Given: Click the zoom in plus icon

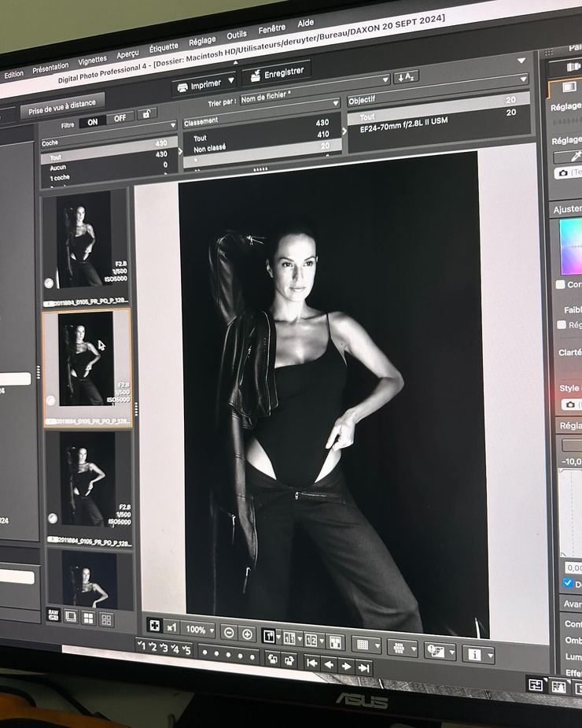Looking at the screenshot, I should click(247, 634).
